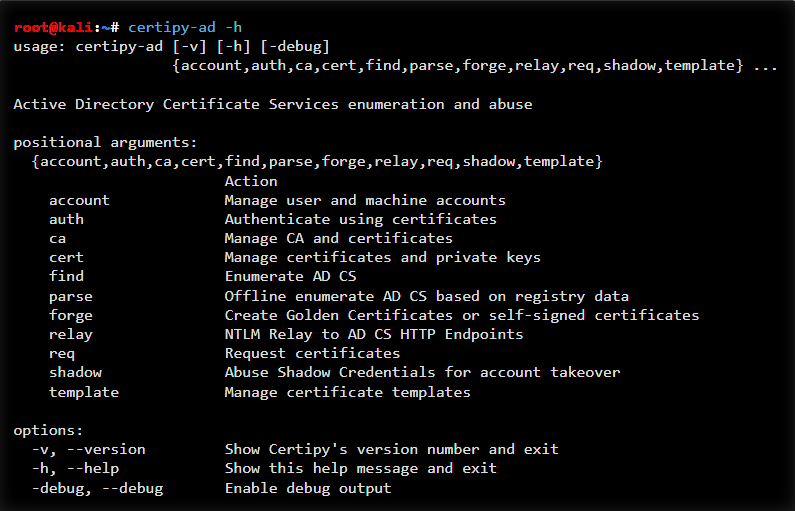Viewport: 795px width, 511px height.
Task: Click the 'template' subcommand name
Action: click(x=84, y=392)
